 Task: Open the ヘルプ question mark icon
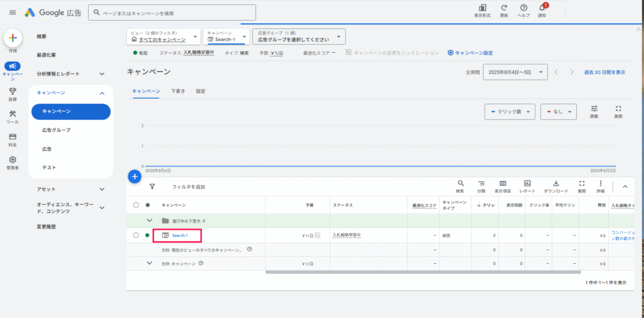pos(523,8)
